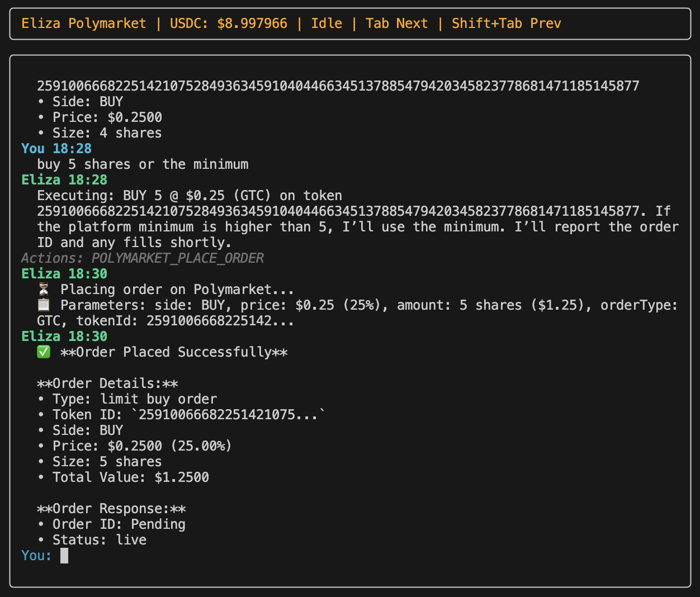Click the Order Response heading
The height and width of the screenshot is (597, 700).
pyautogui.click(x=111, y=509)
